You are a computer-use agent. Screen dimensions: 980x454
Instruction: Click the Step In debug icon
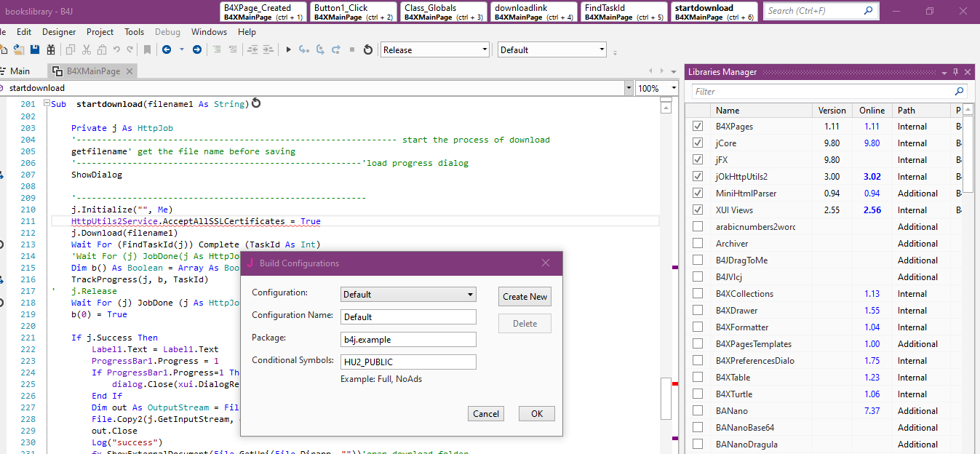coord(303,49)
